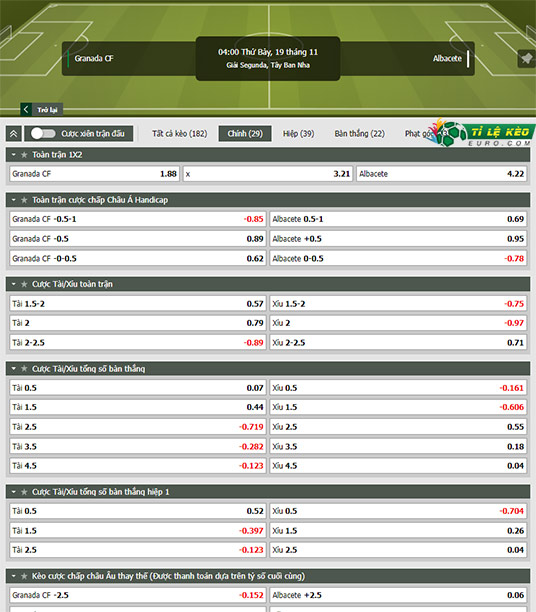The width and height of the screenshot is (536, 612).
Task: Star the Châu Á Handicap market
Action: (x=24, y=200)
